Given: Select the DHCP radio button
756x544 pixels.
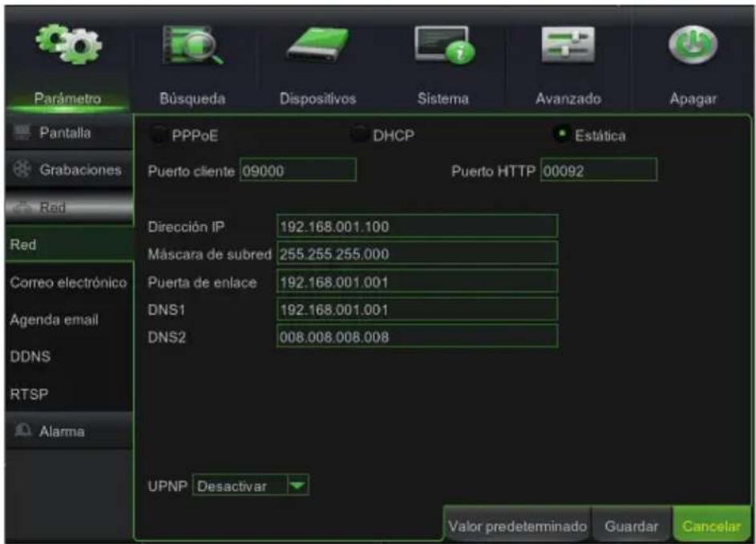Looking at the screenshot, I should [x=359, y=135].
